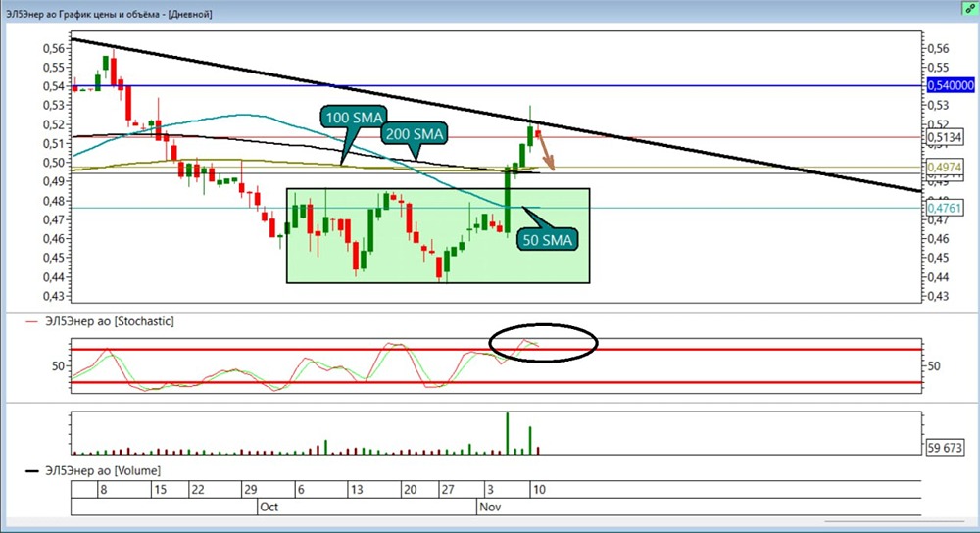Select the brown downward arrow annotation
This screenshot has width=980, height=533.
[545, 151]
